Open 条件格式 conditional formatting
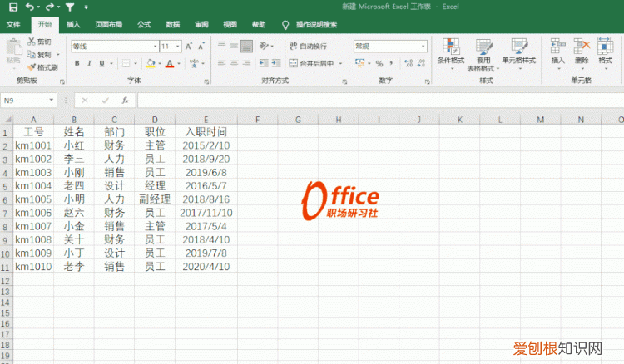The image size is (624, 364). click(451, 55)
